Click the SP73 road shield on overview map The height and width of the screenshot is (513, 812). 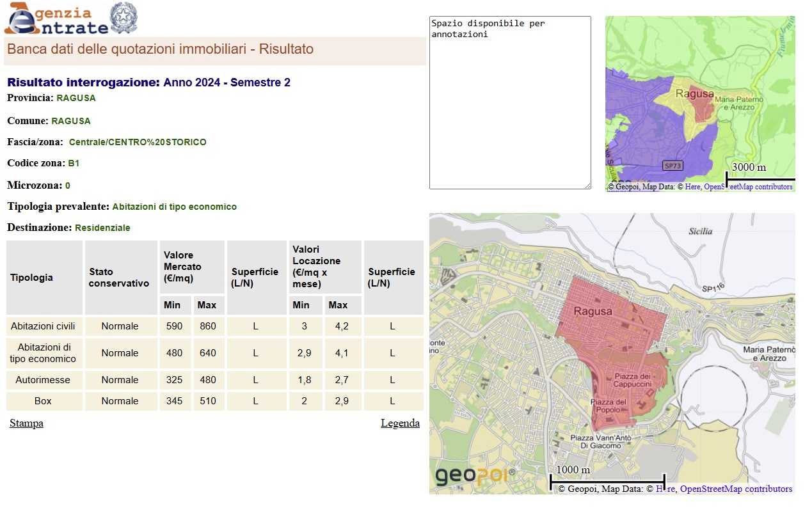click(x=673, y=166)
